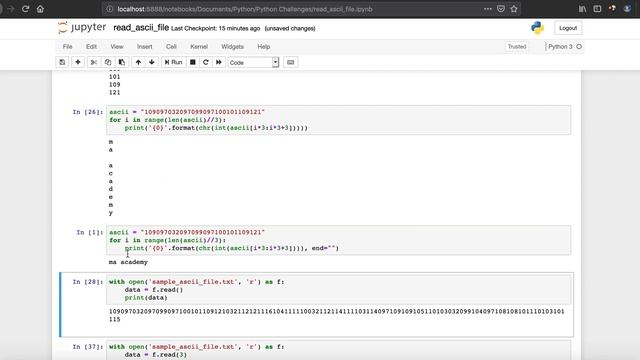Interrupt the kernel stop icon
The width and height of the screenshot is (640, 360).
click(x=193, y=62)
